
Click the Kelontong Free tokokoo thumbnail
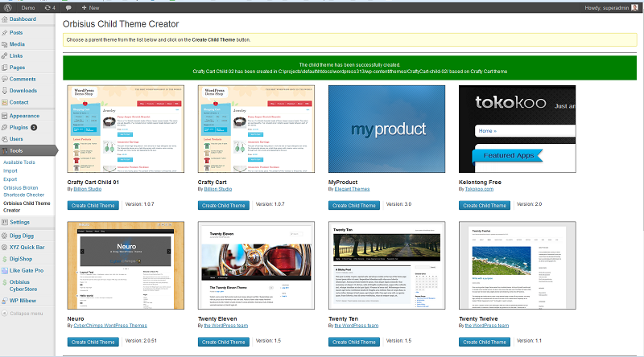point(518,129)
